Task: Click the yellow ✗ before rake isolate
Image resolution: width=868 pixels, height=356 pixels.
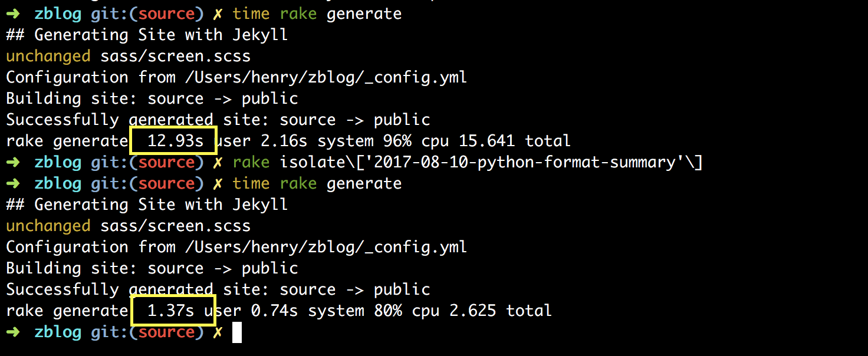Action: (x=218, y=163)
